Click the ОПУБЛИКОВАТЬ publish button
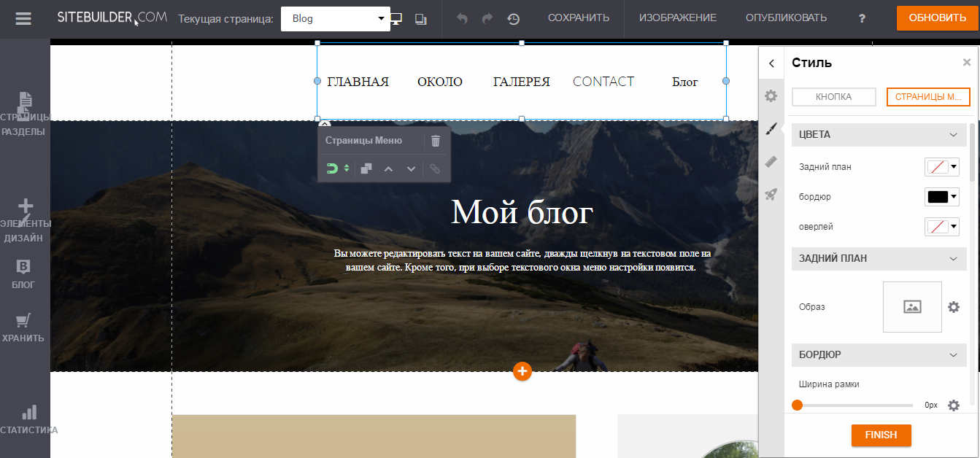Screen dimensions: 980x458 [x=786, y=18]
